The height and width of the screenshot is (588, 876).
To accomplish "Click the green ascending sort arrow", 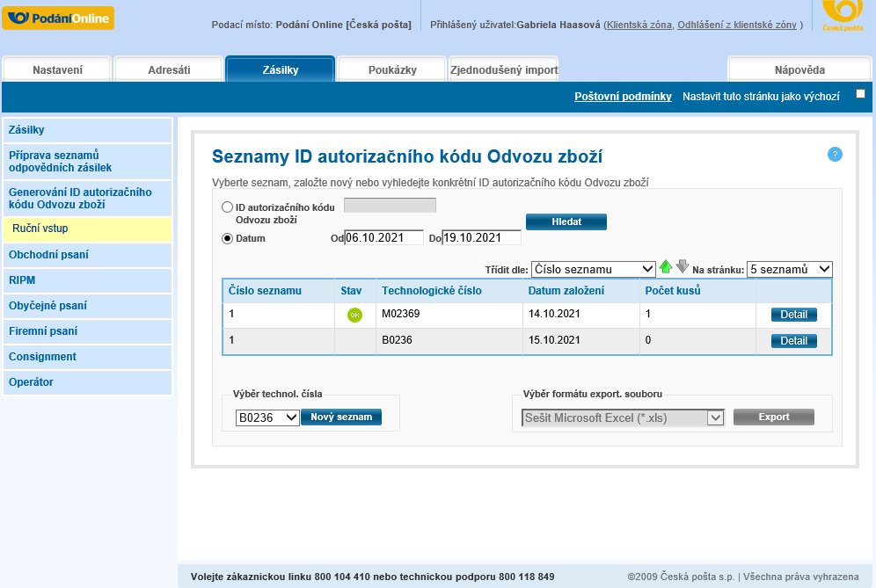I will click(666, 267).
